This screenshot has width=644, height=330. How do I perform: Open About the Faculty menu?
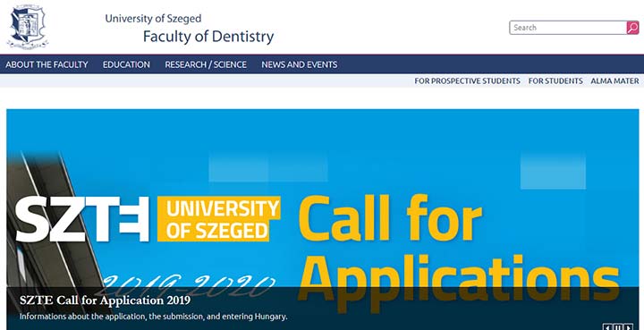(47, 64)
